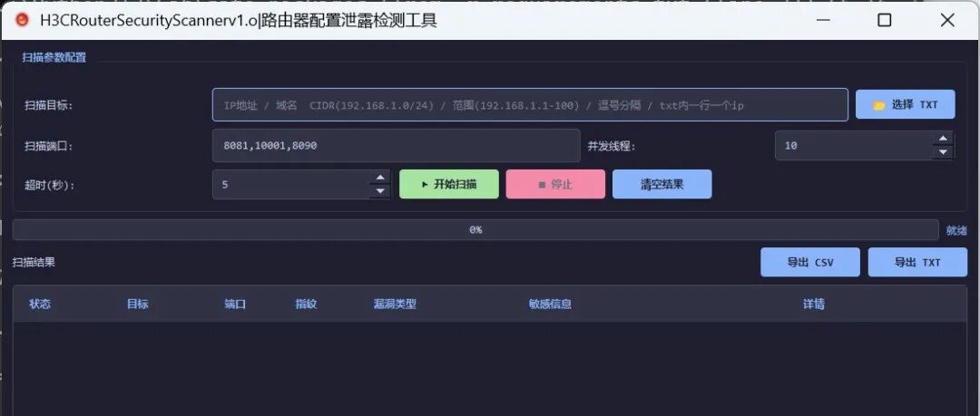Open the 选择 TXT file picker button

click(x=905, y=104)
